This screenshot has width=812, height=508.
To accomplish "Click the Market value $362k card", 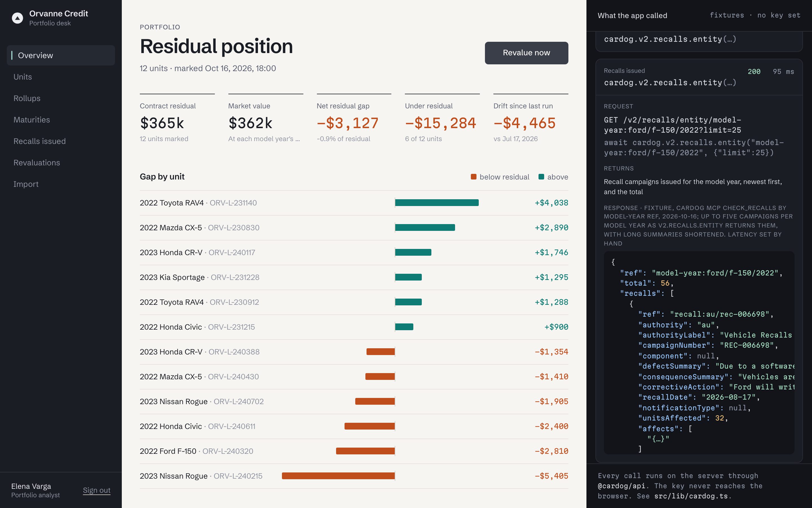I will (265, 119).
